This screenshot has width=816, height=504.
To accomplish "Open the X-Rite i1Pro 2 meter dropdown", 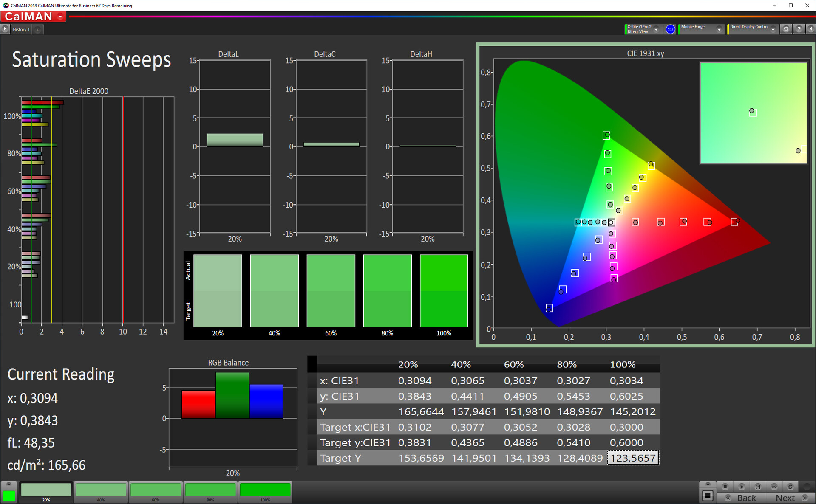I will tap(656, 29).
